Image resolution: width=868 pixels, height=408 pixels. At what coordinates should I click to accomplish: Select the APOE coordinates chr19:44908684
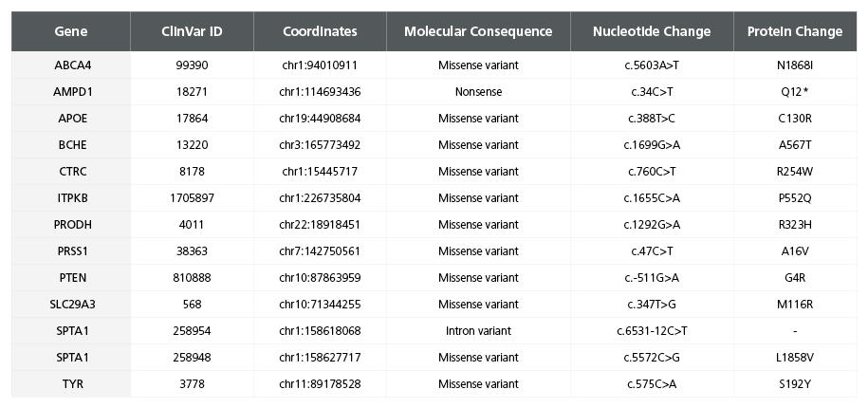coord(320,119)
